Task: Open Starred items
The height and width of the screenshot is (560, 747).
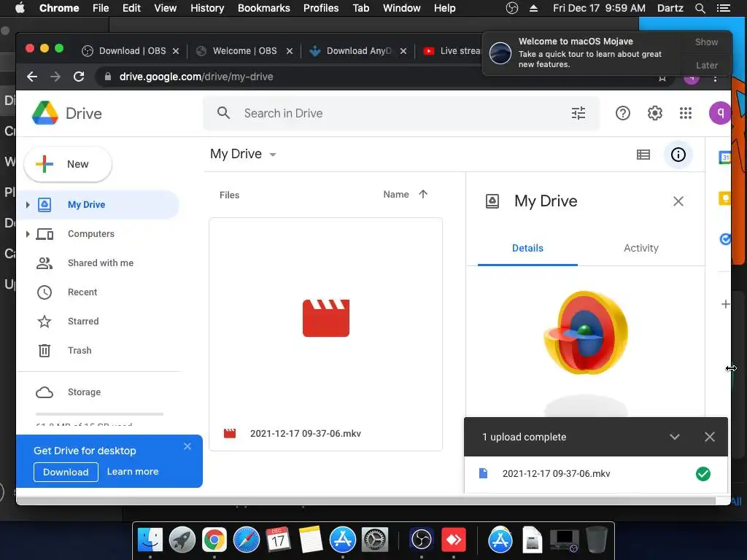Action: 83,322
